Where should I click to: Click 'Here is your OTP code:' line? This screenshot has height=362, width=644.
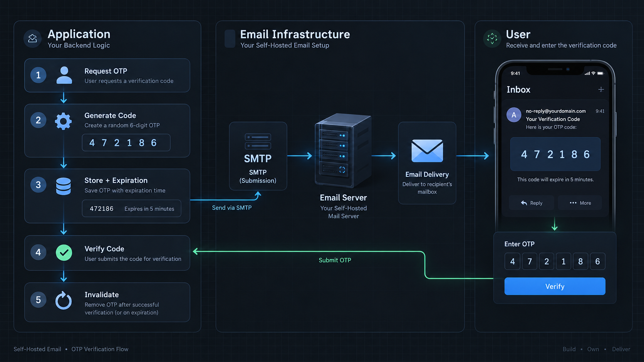tap(551, 127)
